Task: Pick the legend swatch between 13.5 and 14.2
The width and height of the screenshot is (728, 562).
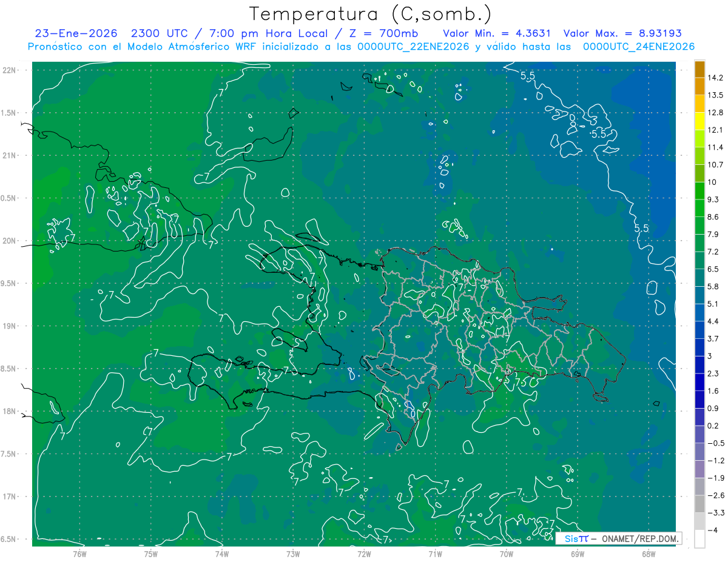Action: (699, 87)
